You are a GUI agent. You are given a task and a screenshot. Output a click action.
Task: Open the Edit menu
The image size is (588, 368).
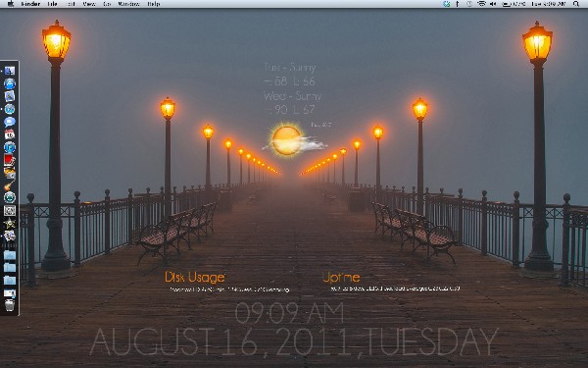click(71, 4)
